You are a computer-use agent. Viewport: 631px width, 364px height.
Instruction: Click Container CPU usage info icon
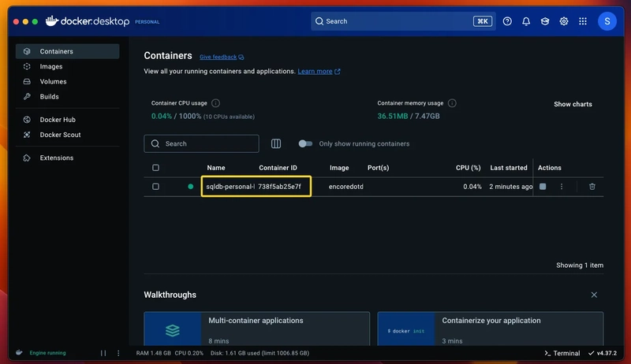tap(215, 103)
